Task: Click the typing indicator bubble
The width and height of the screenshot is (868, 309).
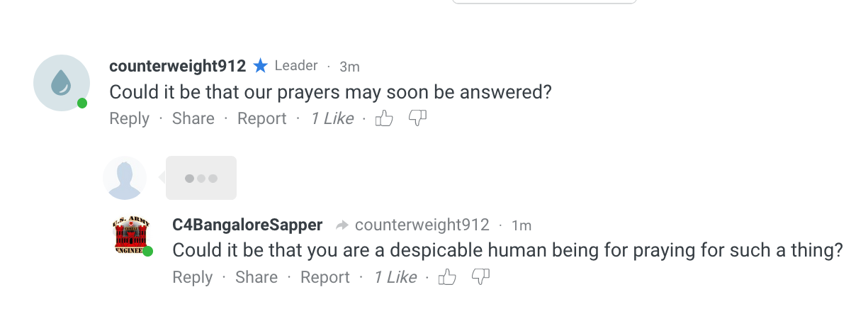Action: [201, 178]
